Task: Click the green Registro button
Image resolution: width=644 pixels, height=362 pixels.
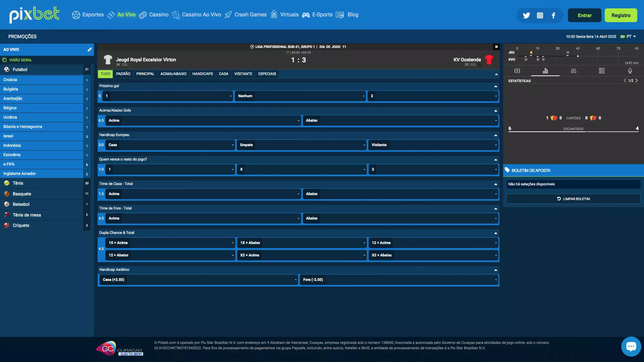Action: point(621,15)
